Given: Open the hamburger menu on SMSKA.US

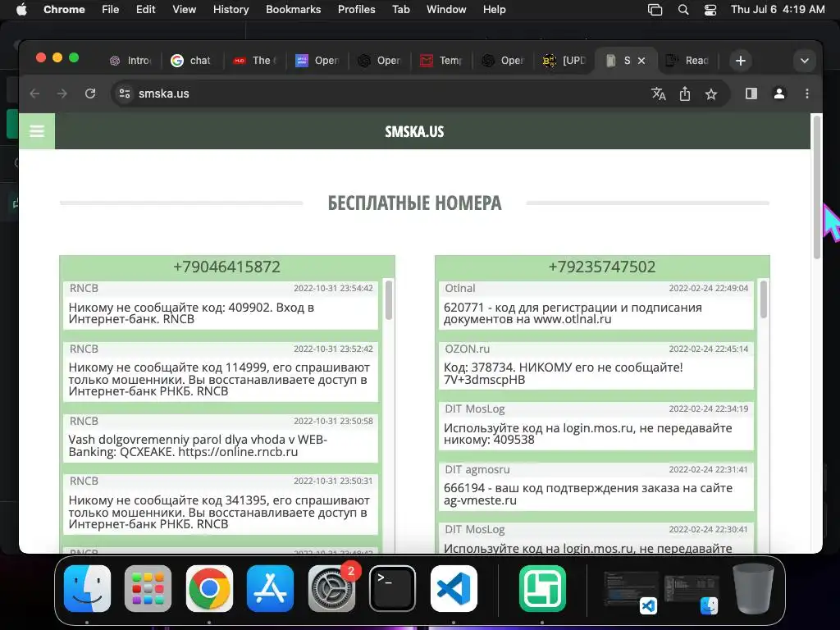Looking at the screenshot, I should (37, 131).
